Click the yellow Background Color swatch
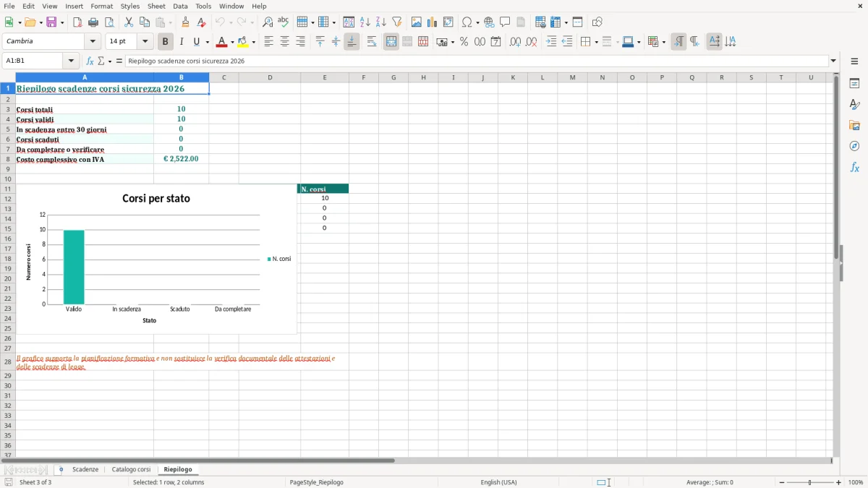This screenshot has height=488, width=868. coord(243,42)
